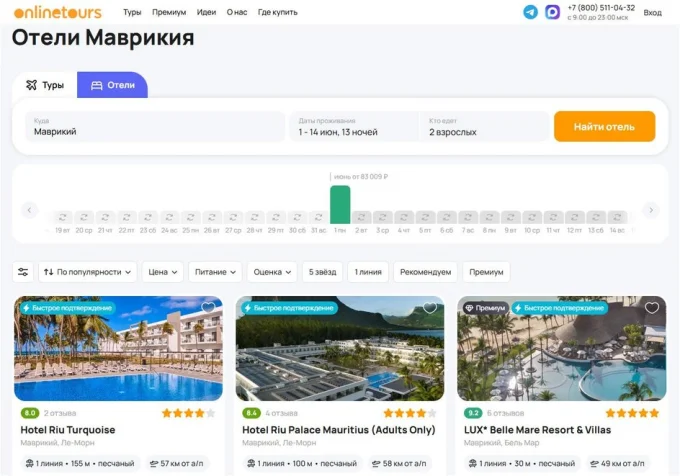Select the green 1 пн price bar
Screen dimensions: 680x476
click(340, 205)
